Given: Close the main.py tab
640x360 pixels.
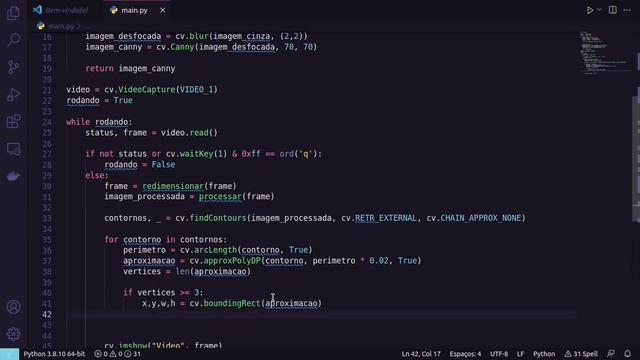Looking at the screenshot, I should tap(162, 10).
